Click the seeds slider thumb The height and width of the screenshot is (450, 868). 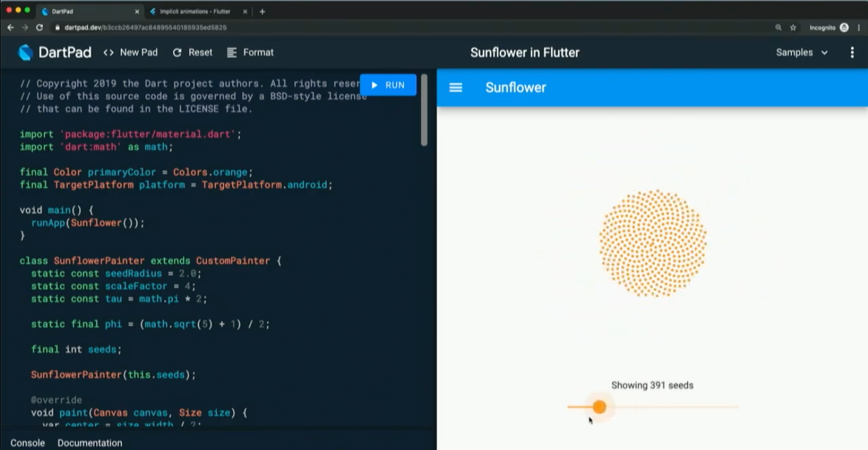point(599,407)
